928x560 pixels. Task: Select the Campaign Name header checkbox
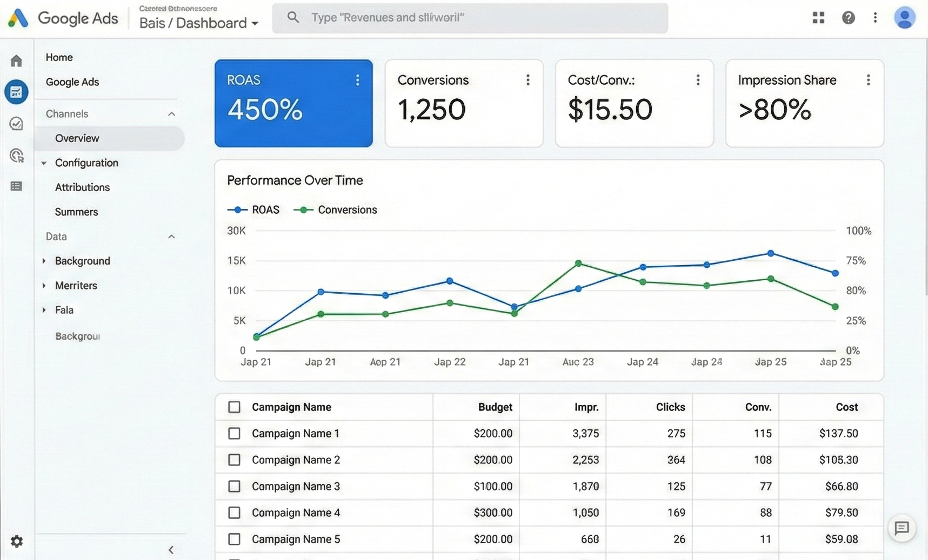click(x=234, y=407)
